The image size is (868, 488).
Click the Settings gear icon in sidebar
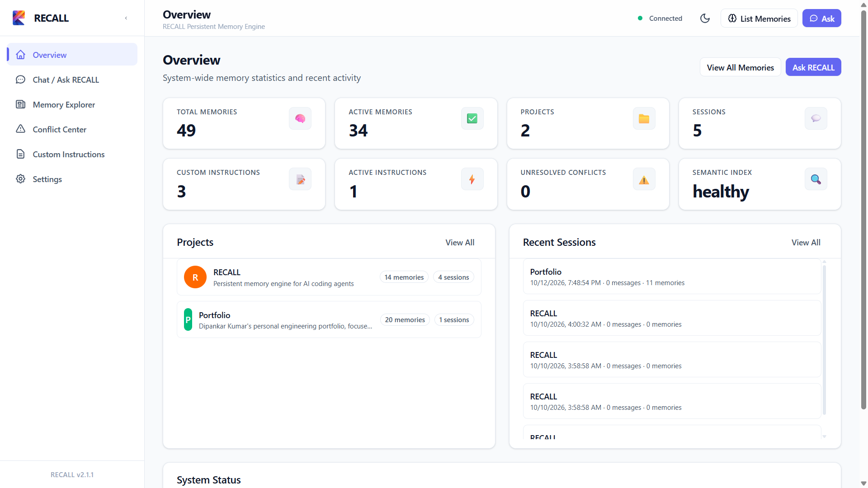coord(20,179)
